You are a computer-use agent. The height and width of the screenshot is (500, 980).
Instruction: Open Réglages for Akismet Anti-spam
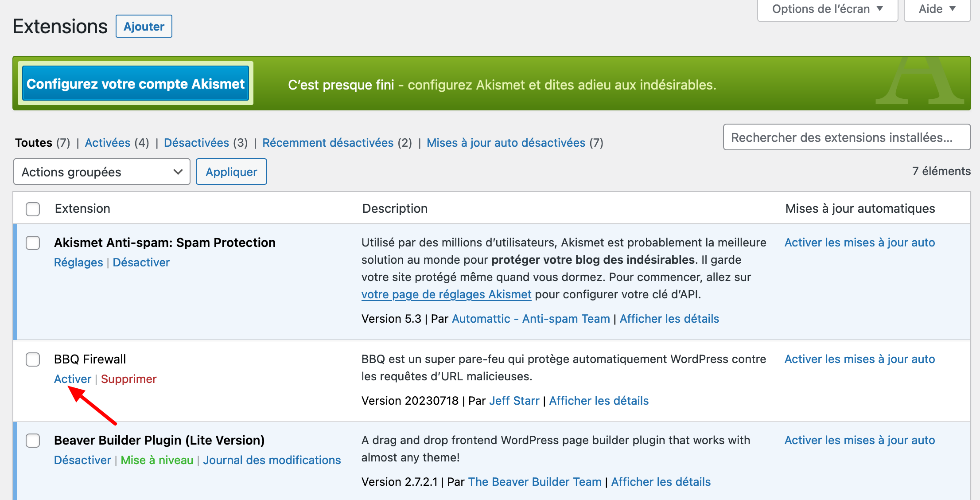(78, 262)
